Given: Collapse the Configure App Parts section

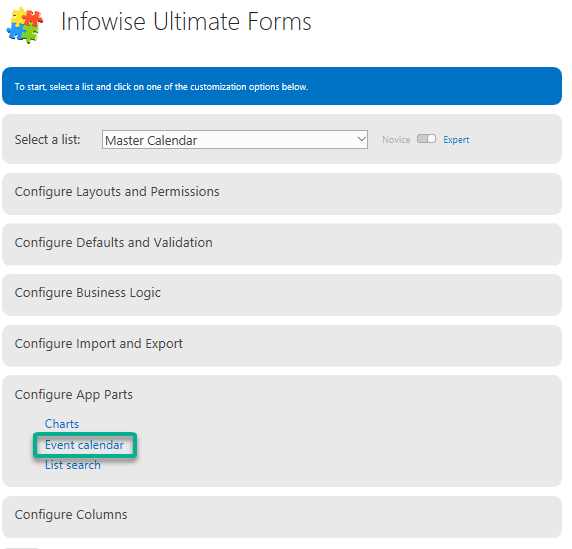Looking at the screenshot, I should pyautogui.click(x=74, y=395).
